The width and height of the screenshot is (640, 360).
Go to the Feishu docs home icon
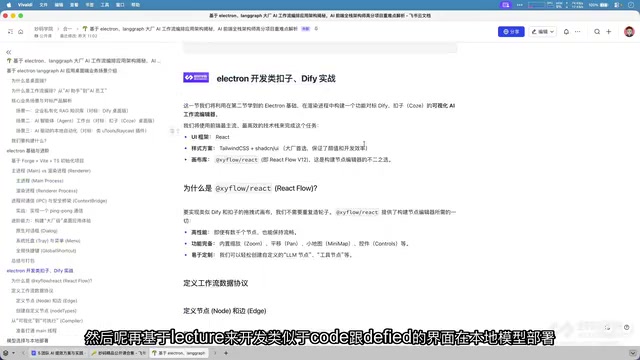point(20,31)
